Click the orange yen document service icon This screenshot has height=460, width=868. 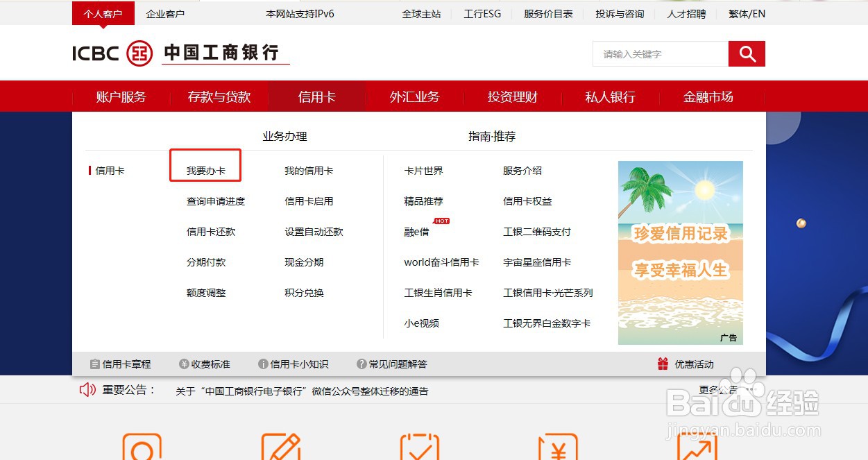point(559,446)
